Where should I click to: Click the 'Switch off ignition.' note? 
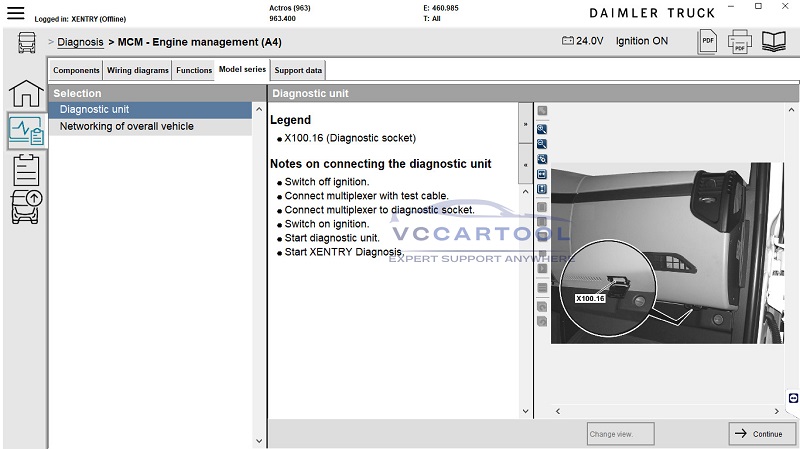[327, 182]
